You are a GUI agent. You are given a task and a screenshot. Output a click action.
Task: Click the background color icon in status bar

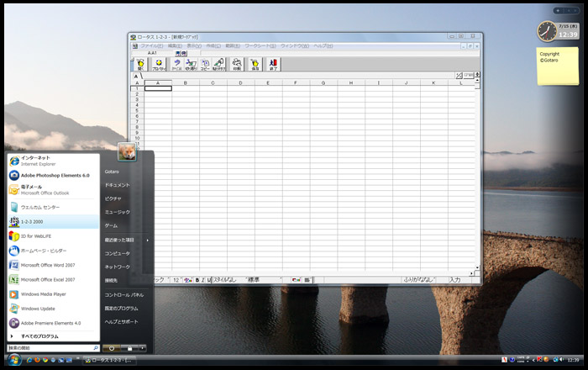click(x=297, y=280)
